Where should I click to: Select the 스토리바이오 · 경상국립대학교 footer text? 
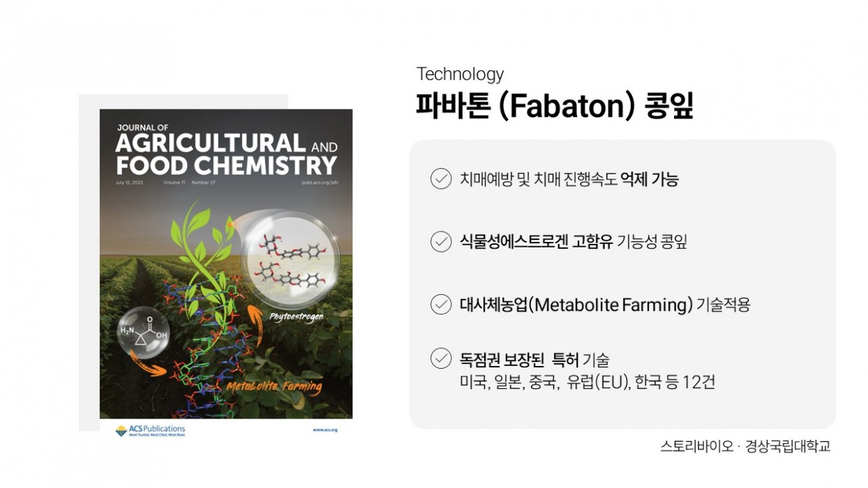pos(745,447)
